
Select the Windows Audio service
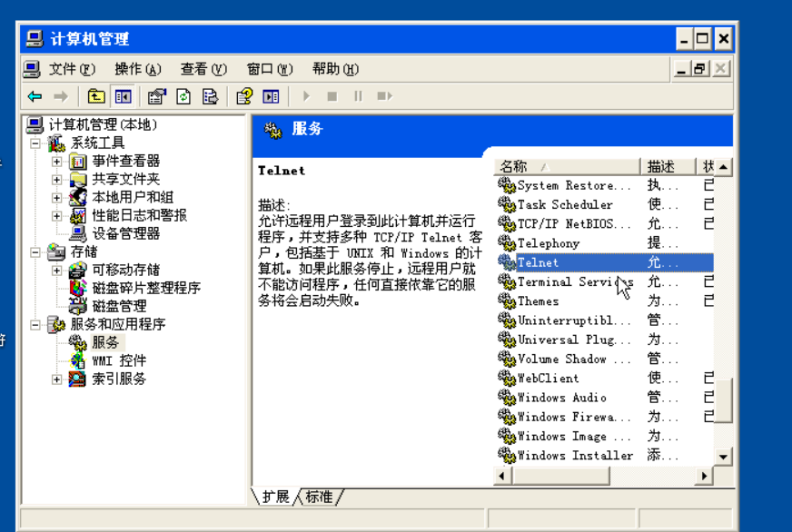click(561, 398)
